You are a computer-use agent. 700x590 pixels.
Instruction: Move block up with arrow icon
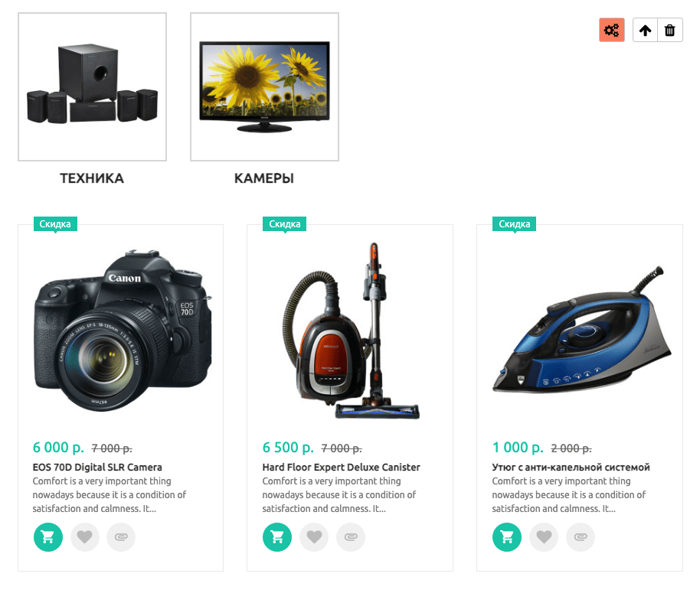[645, 31]
